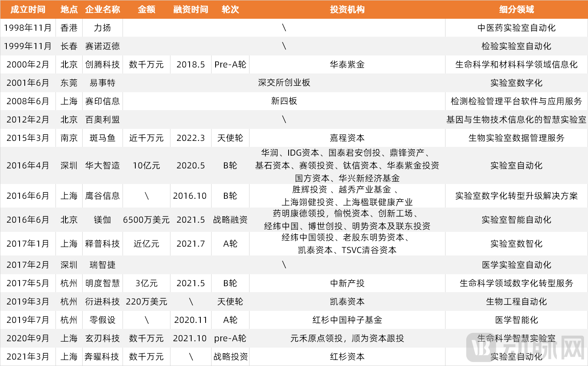
Task: Select the 华泰紫金 investor cell
Action: coord(347,65)
